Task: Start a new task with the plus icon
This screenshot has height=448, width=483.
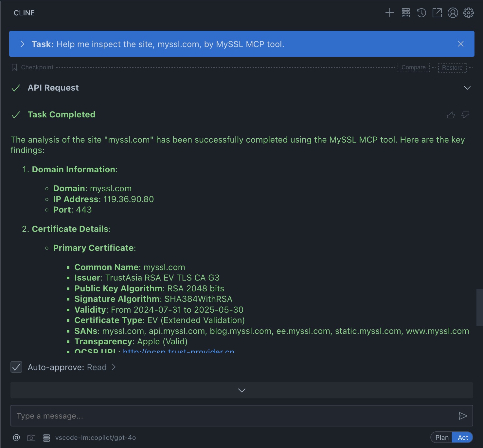Action: pyautogui.click(x=390, y=13)
